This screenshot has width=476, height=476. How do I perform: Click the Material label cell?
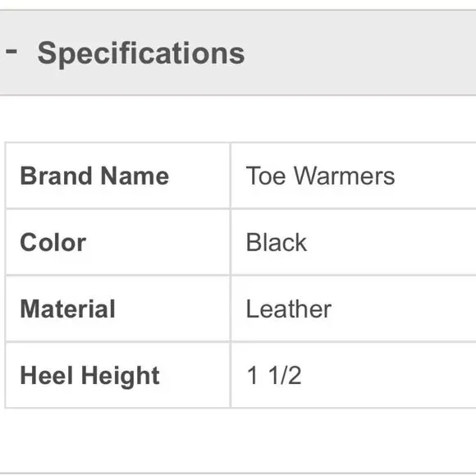pyautogui.click(x=118, y=309)
